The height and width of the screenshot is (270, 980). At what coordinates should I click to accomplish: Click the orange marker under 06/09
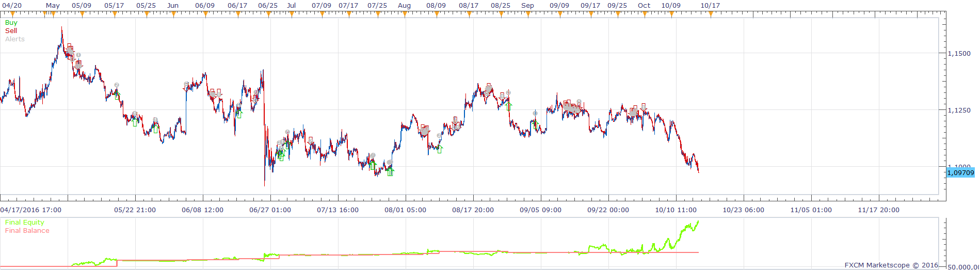pyautogui.click(x=205, y=14)
